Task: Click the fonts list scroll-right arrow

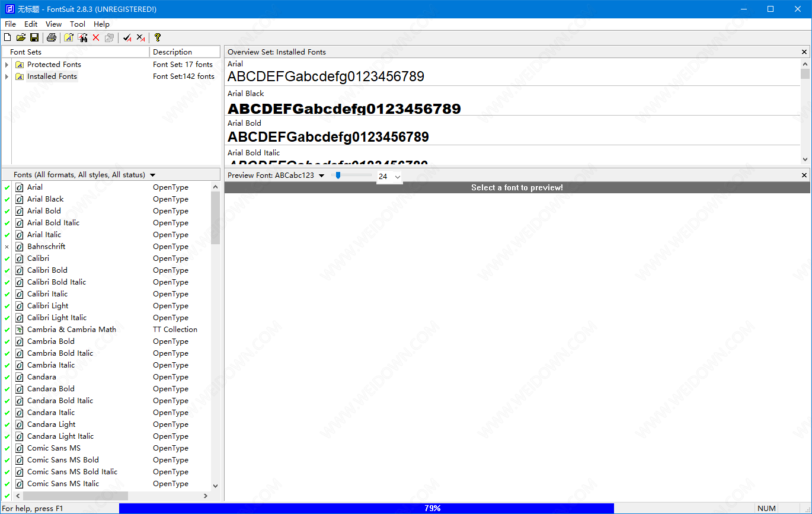Action: [206, 496]
